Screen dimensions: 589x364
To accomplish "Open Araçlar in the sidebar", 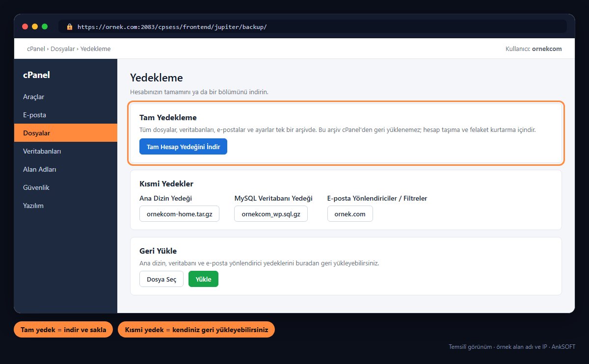I will 66,97.
